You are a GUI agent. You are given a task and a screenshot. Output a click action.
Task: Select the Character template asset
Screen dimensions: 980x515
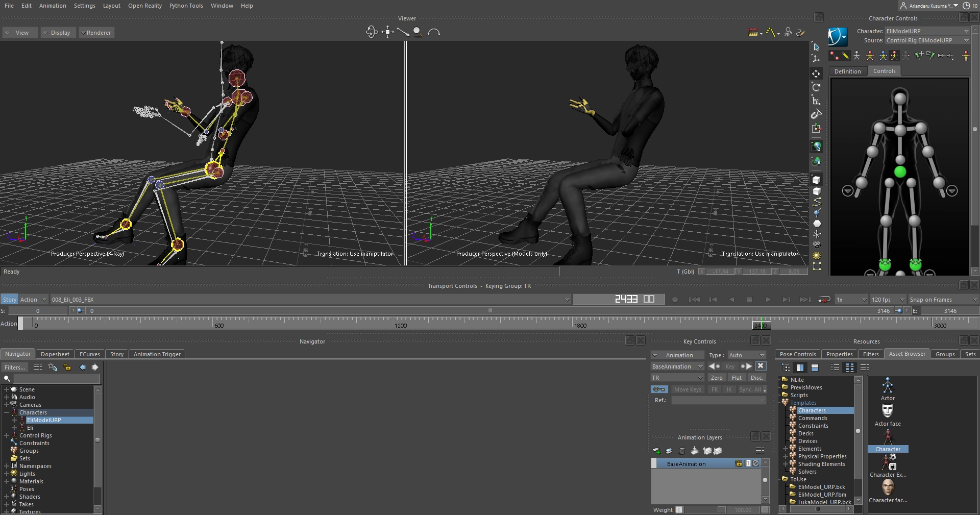pyautogui.click(x=888, y=440)
